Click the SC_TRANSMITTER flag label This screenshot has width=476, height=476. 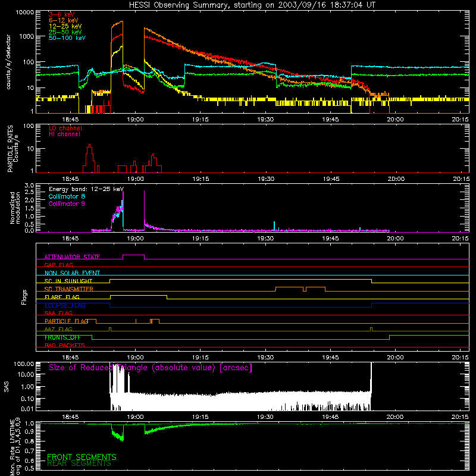point(69,289)
